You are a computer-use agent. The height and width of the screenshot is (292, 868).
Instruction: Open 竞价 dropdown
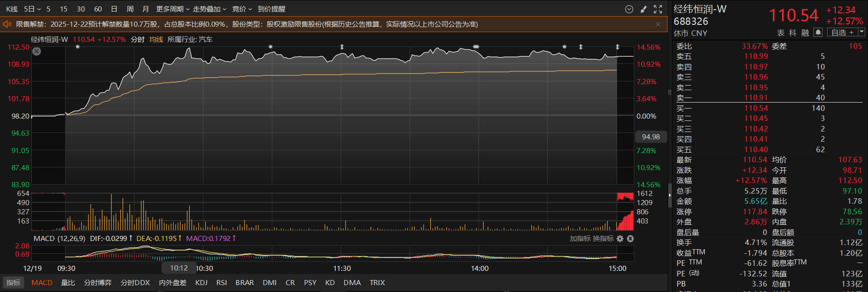[242, 9]
